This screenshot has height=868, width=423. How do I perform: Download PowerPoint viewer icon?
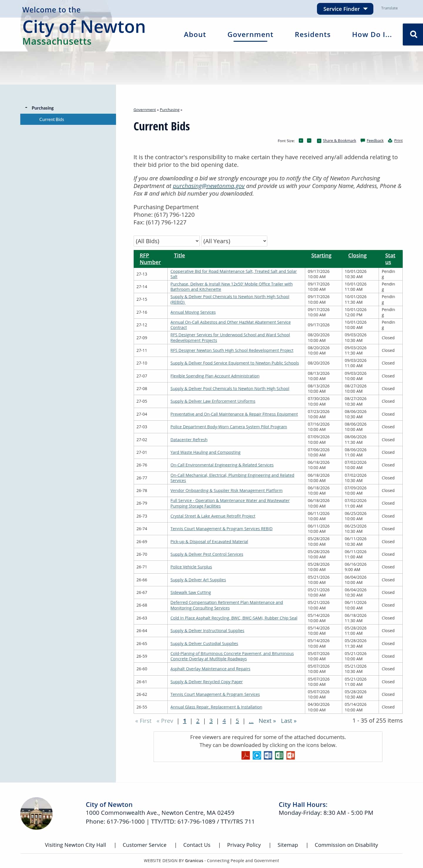(291, 755)
